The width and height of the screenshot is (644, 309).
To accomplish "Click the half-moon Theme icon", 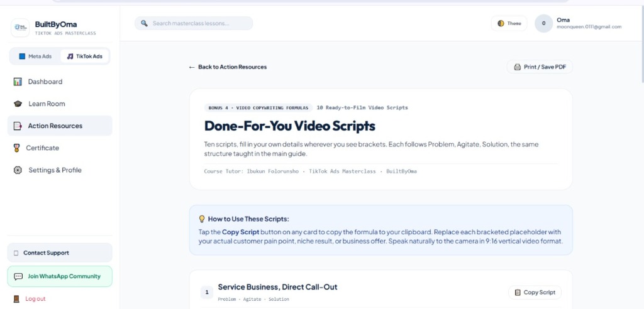I will coord(501,23).
